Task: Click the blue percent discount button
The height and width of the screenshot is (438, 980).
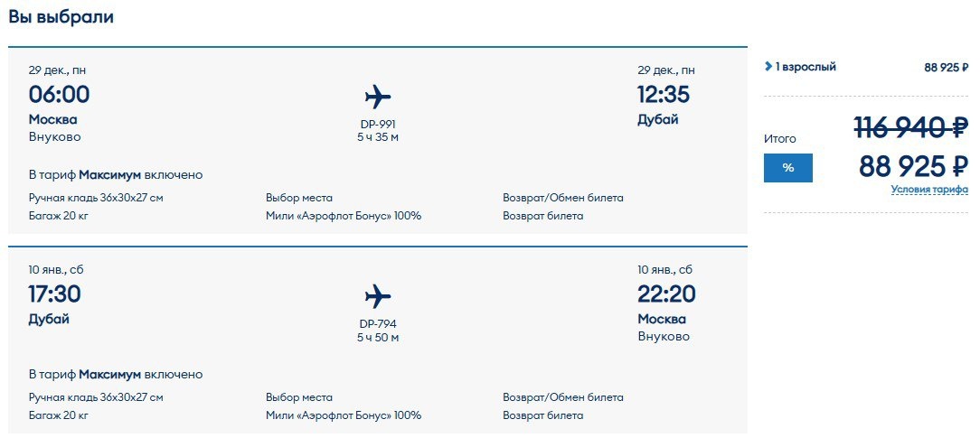Action: 788,168
